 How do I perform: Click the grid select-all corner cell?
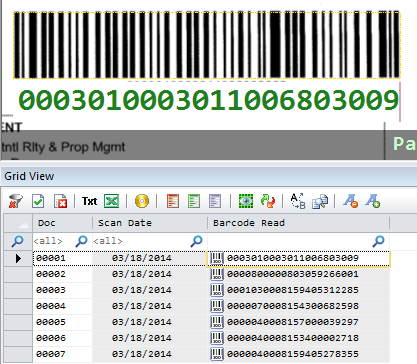(x=18, y=223)
